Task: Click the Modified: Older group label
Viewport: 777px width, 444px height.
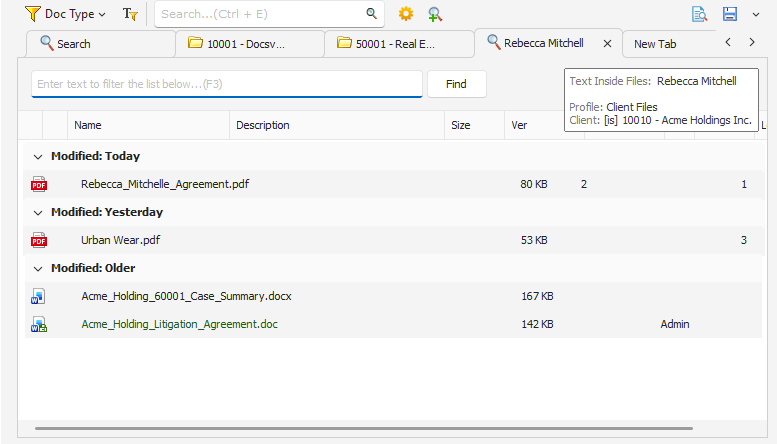Action: click(93, 268)
